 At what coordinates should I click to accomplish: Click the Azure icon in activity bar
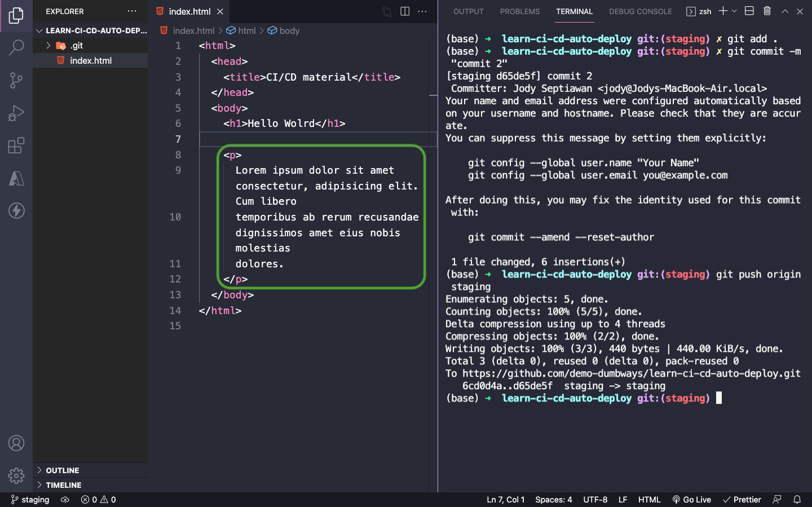[16, 179]
